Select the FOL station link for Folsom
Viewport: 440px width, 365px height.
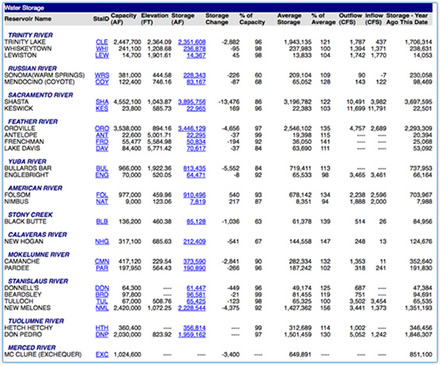click(102, 195)
